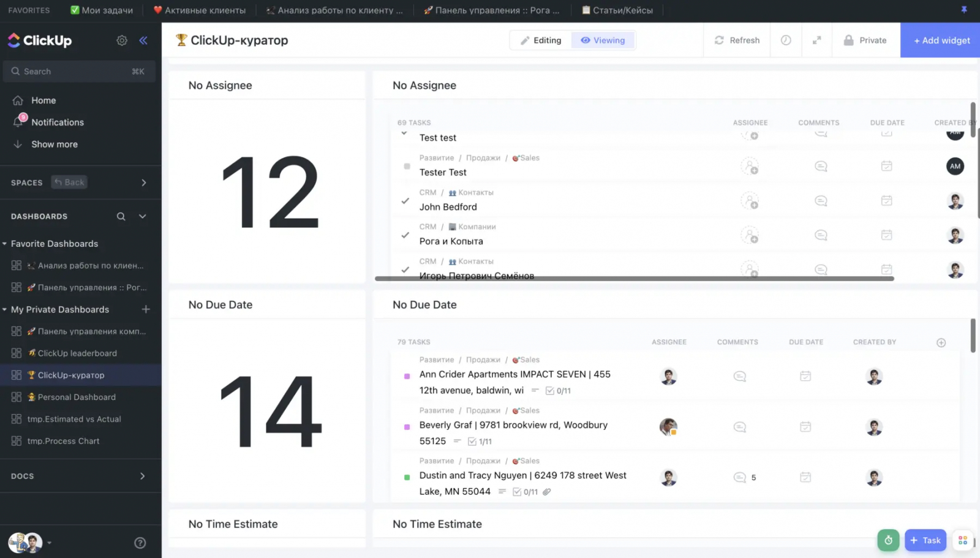This screenshot has height=558, width=980.
Task: Assign someone to Рога и Копыта task
Action: coord(750,235)
